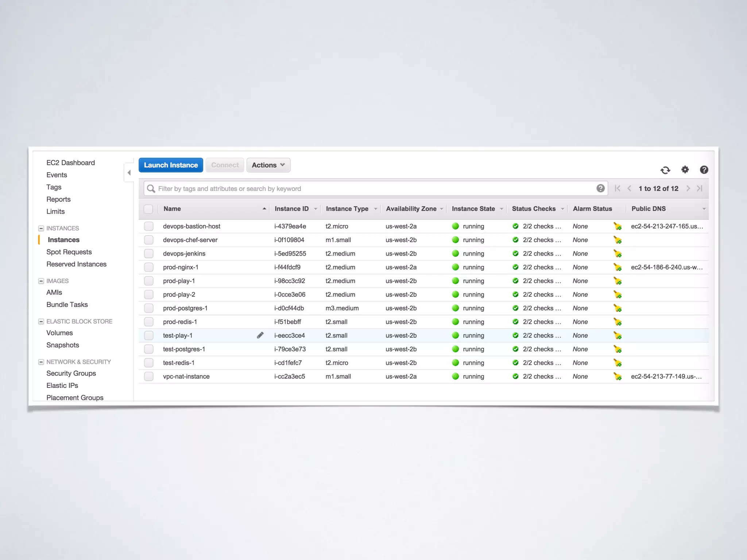Open Security Groups in the sidebar
Image resolution: width=747 pixels, height=560 pixels.
click(x=71, y=373)
